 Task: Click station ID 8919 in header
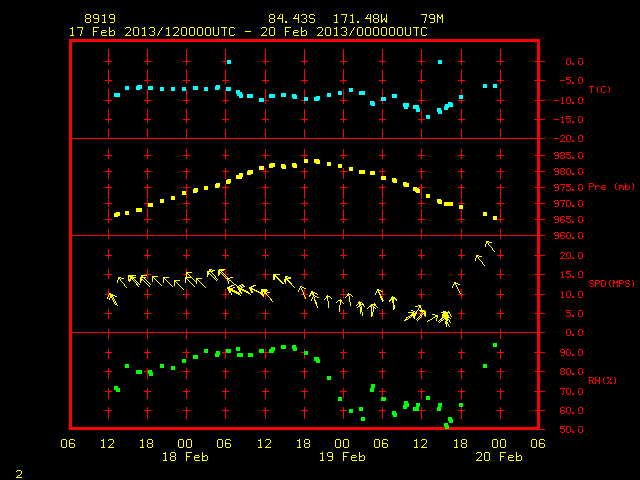[100, 19]
